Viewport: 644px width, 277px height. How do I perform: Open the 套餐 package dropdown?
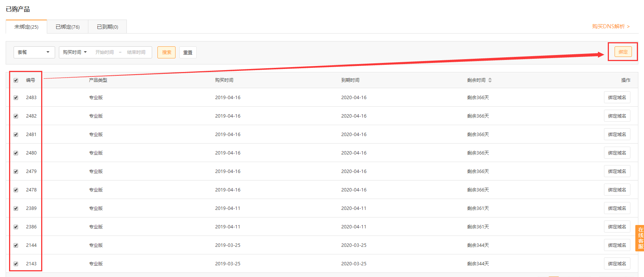(x=34, y=52)
